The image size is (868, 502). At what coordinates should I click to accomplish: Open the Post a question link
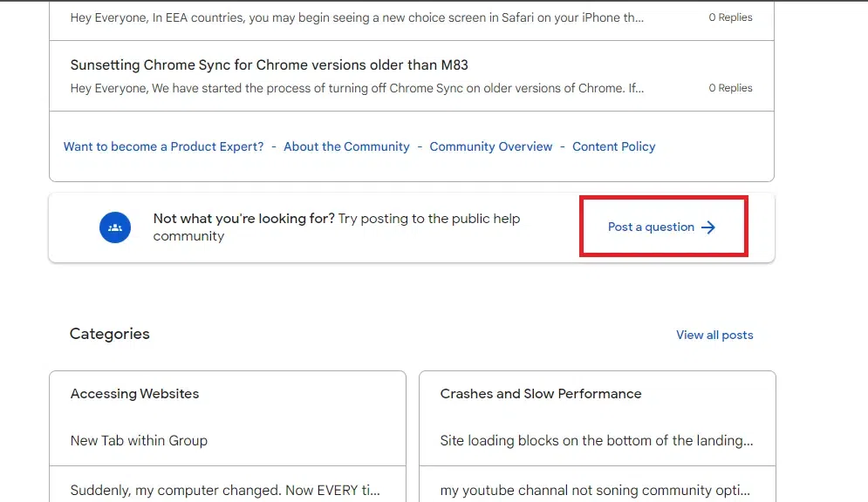pos(651,227)
